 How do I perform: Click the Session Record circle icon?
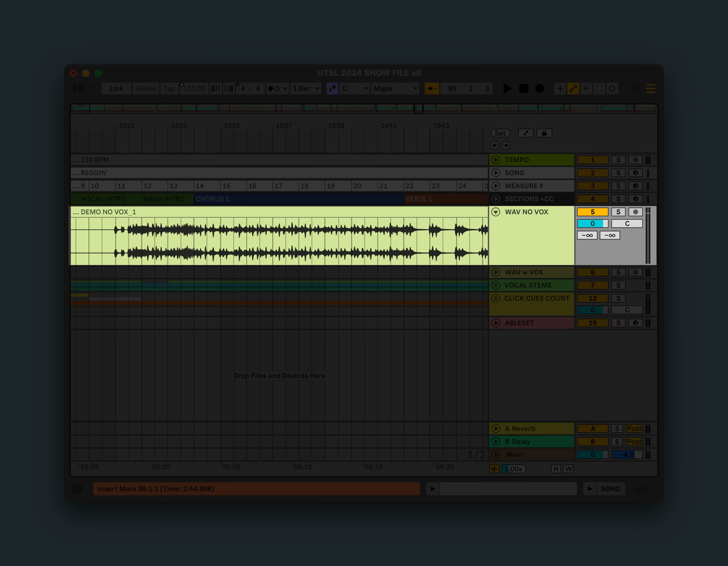click(612, 89)
